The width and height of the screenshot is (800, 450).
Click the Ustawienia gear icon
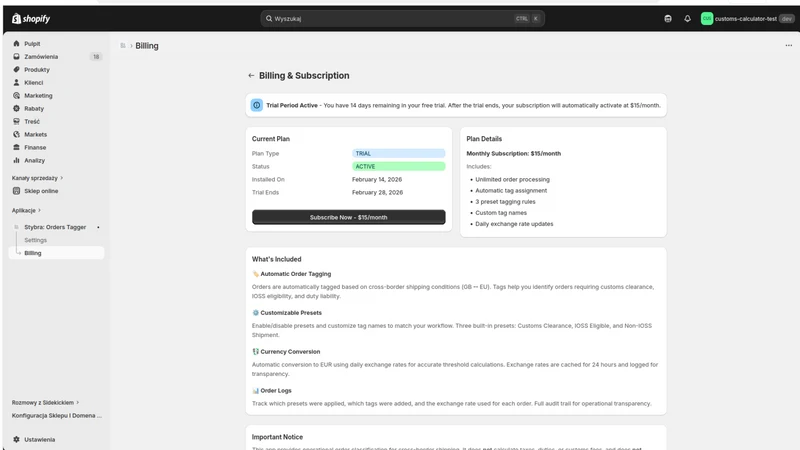click(16, 439)
